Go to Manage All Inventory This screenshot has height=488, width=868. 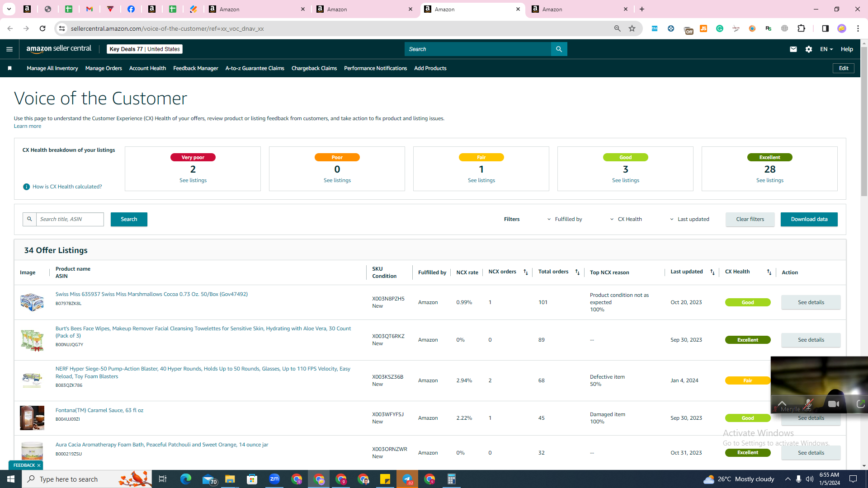tap(52, 68)
